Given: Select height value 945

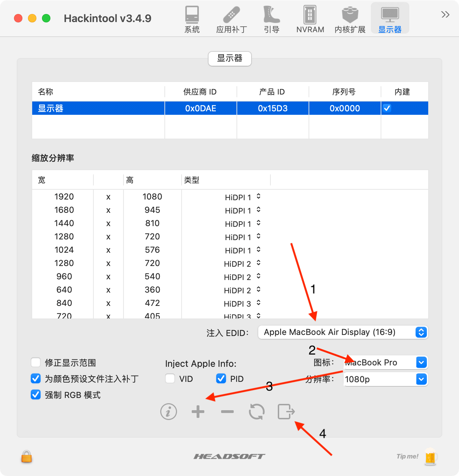Looking at the screenshot, I should pos(153,210).
